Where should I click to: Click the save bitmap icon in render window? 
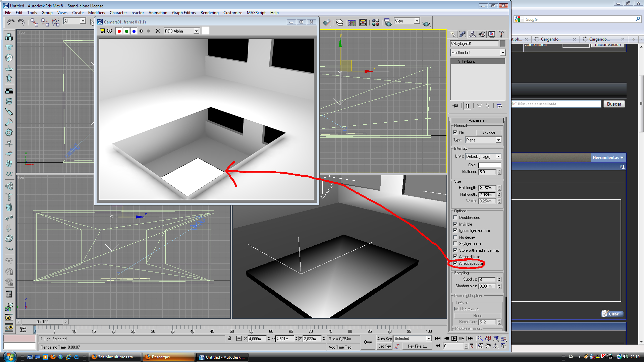tap(102, 31)
